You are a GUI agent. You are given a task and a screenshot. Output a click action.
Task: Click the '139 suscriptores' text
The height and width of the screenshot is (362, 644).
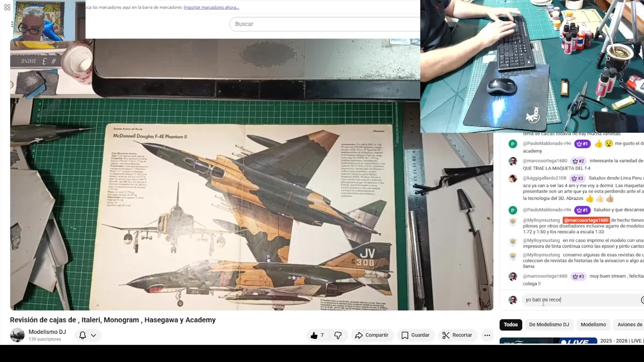(45, 339)
